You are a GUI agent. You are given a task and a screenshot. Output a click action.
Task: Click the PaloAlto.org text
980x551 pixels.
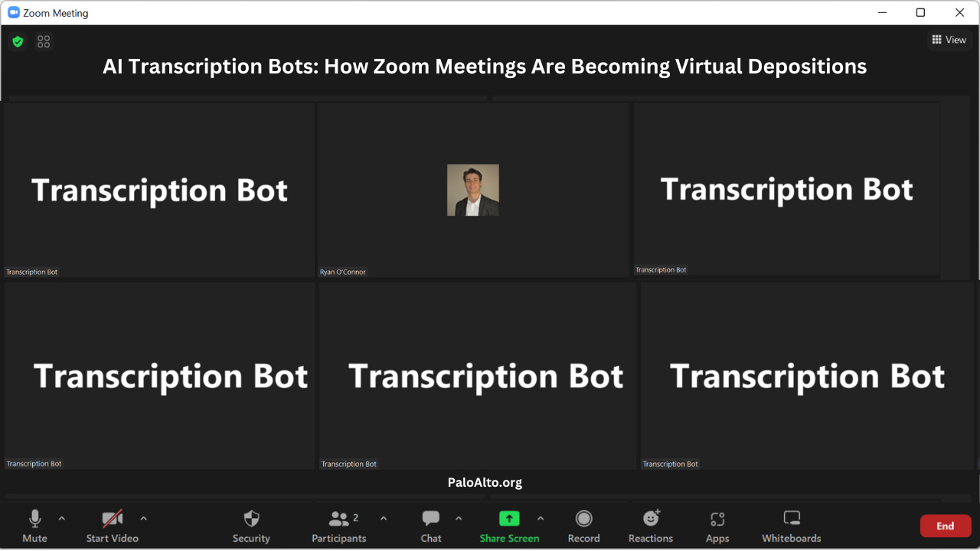[x=485, y=482]
